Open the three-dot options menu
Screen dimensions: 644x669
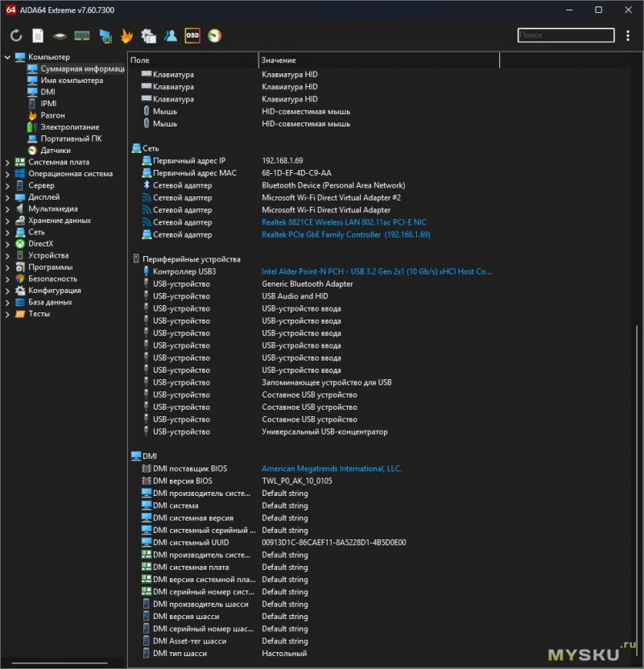pyautogui.click(x=628, y=35)
